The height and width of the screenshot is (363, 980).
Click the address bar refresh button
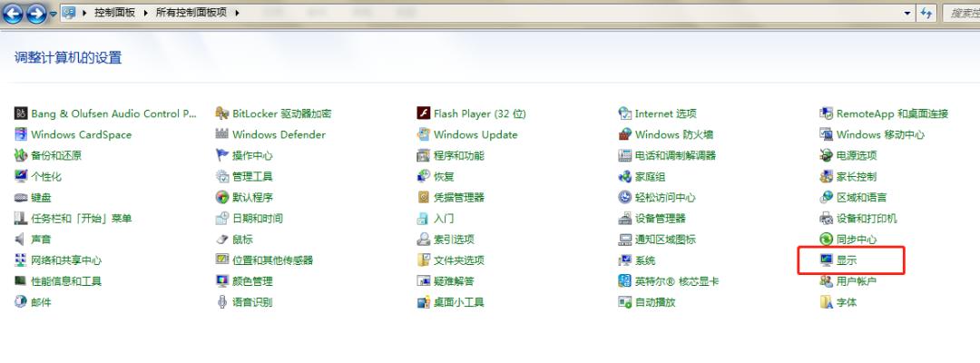tap(926, 13)
